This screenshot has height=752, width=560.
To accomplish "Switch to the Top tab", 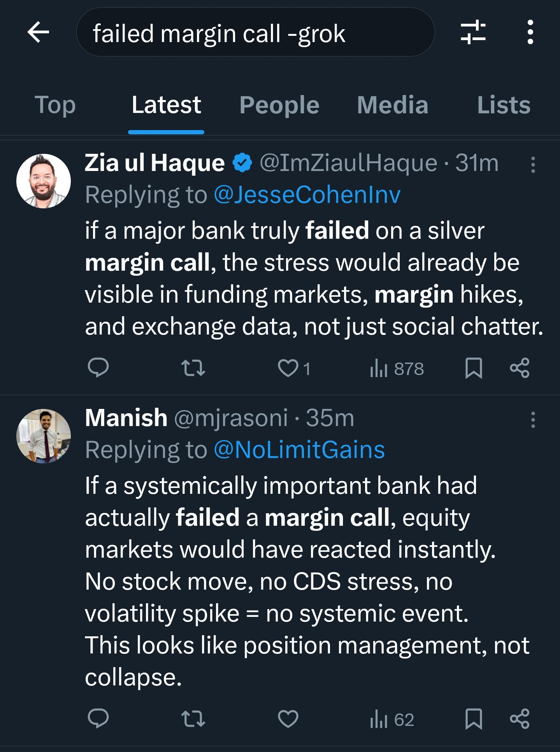I will (55, 105).
